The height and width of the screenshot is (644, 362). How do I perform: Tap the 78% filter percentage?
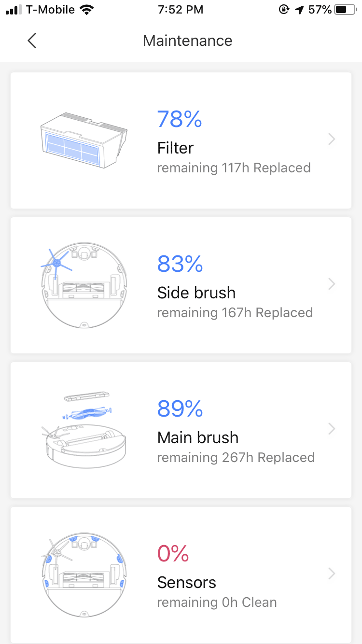tap(180, 119)
